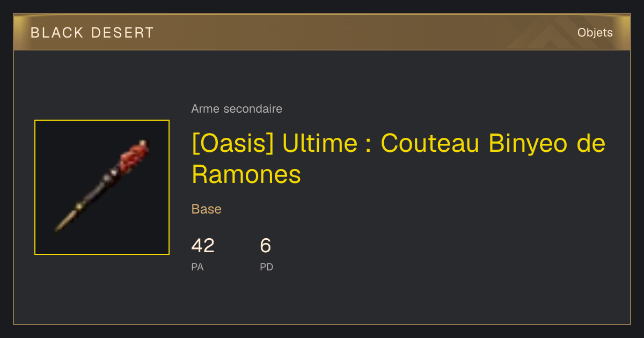Open the Objets section link
Viewport: 644px width, 338px height.
pyautogui.click(x=595, y=33)
